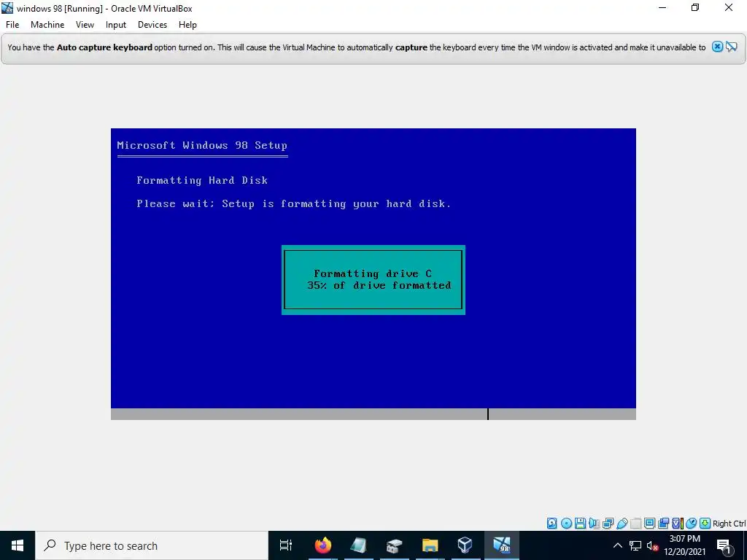
Task: Click the audio status indicator icon
Action: (x=594, y=524)
